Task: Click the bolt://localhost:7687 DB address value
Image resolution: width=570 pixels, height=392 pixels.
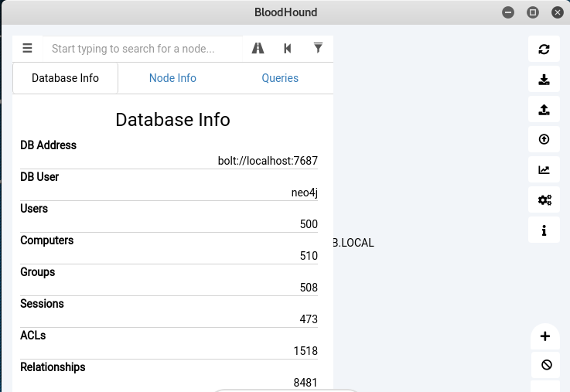Action: click(268, 161)
